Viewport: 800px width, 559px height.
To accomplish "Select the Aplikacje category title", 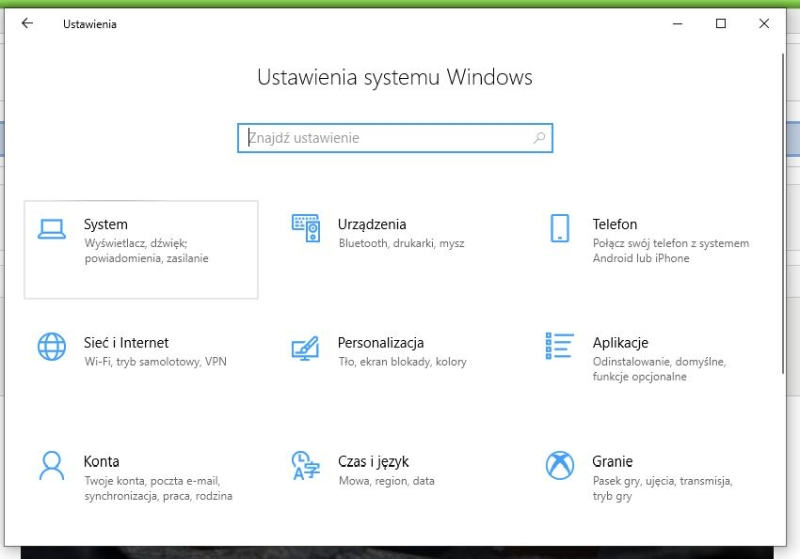I will pos(620,343).
